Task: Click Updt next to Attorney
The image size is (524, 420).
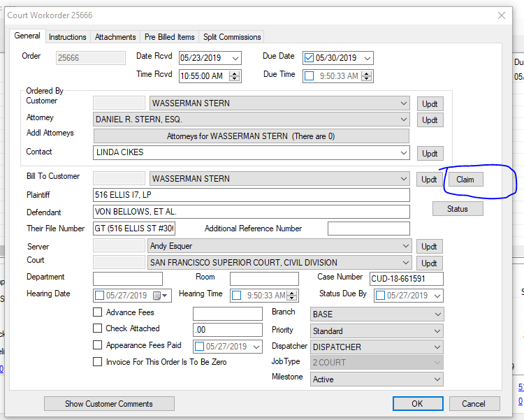Action: click(x=430, y=120)
